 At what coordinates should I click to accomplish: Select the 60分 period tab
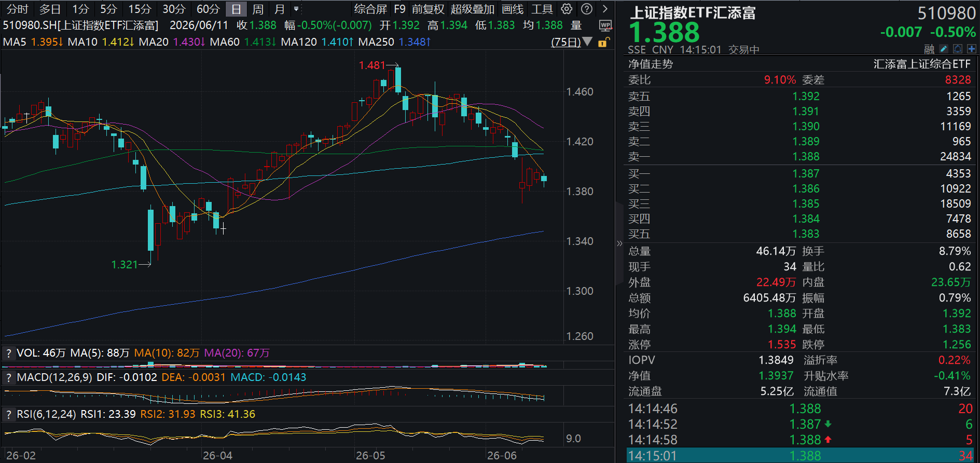point(208,9)
